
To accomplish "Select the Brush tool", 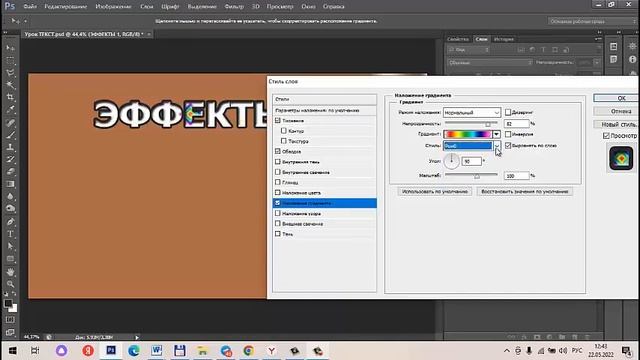I will pos(10,135).
